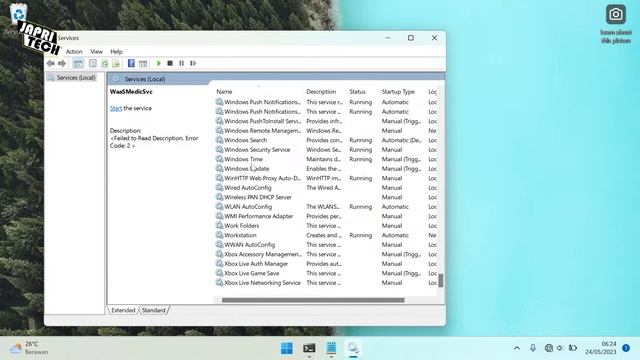640x360 pixels.
Task: Click the microphone icon in system tray
Action: coord(533,348)
